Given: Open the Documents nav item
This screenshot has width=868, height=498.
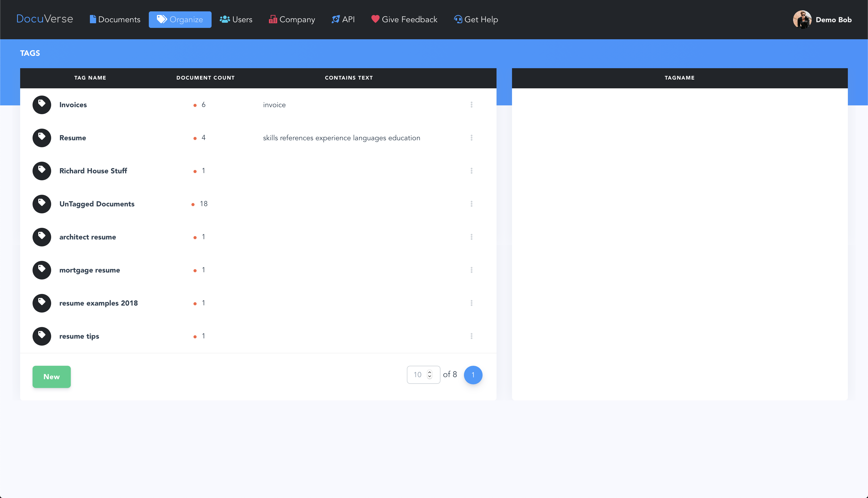Looking at the screenshot, I should [x=115, y=19].
